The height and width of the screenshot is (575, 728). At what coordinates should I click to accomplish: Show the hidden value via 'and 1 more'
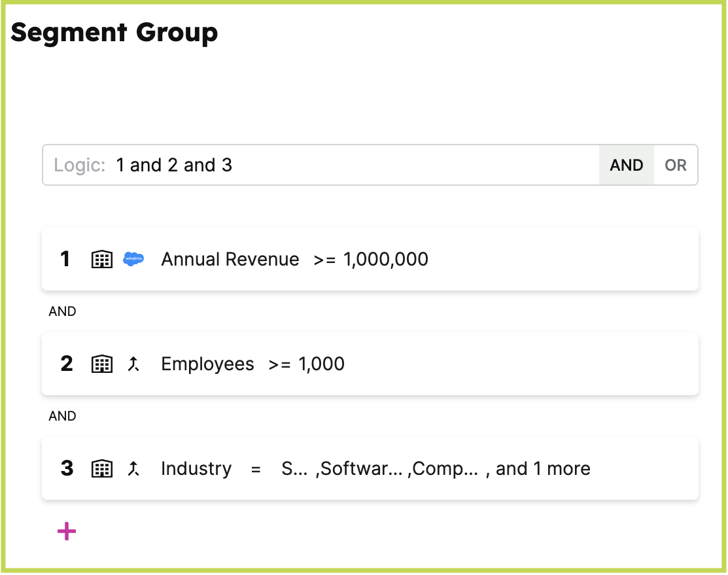click(x=543, y=469)
